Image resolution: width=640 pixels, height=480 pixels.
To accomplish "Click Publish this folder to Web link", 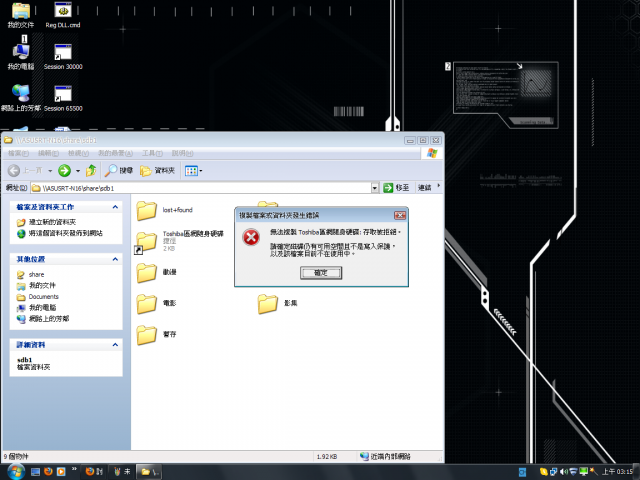I will [66, 233].
